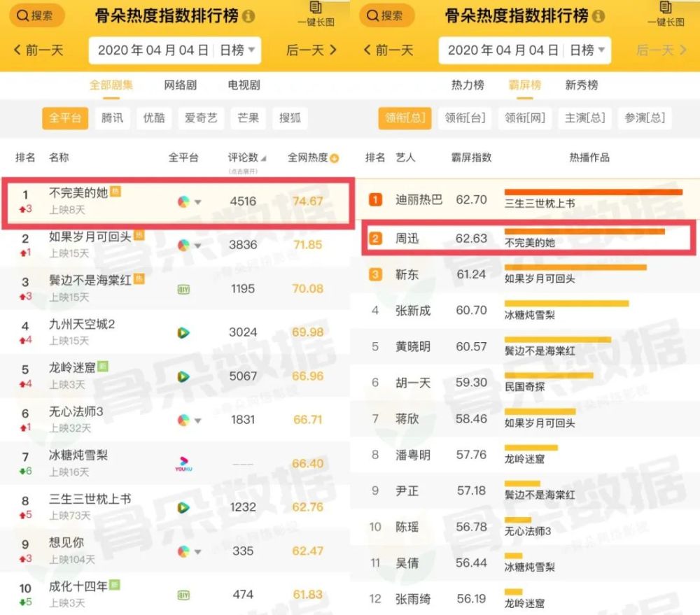Select the 领衔[台] role filter
The width and height of the screenshot is (700, 615).
465,118
